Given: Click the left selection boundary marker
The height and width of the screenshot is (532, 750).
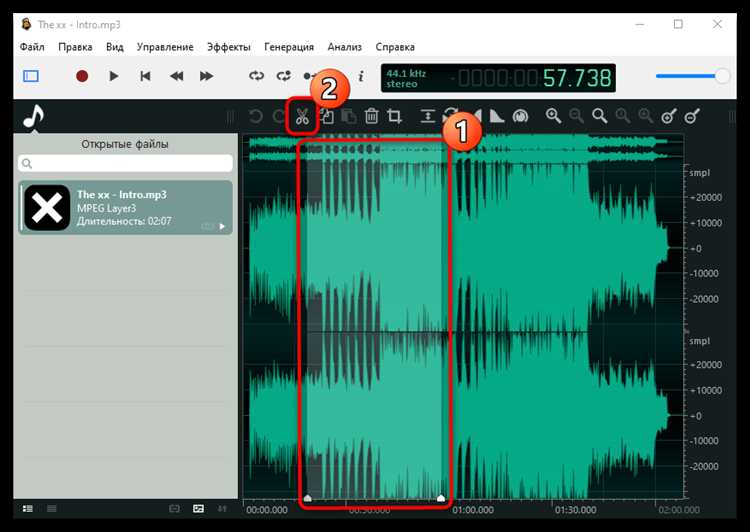Looking at the screenshot, I should click(308, 498).
